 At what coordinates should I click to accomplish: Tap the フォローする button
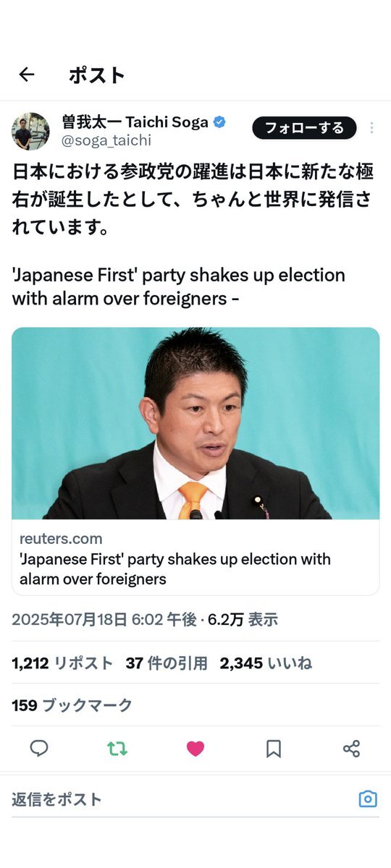304,128
